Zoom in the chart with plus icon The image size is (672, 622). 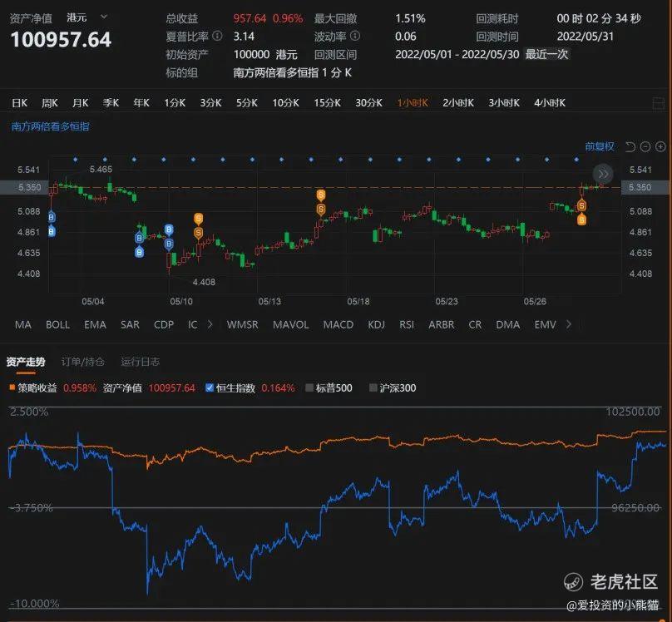660,147
